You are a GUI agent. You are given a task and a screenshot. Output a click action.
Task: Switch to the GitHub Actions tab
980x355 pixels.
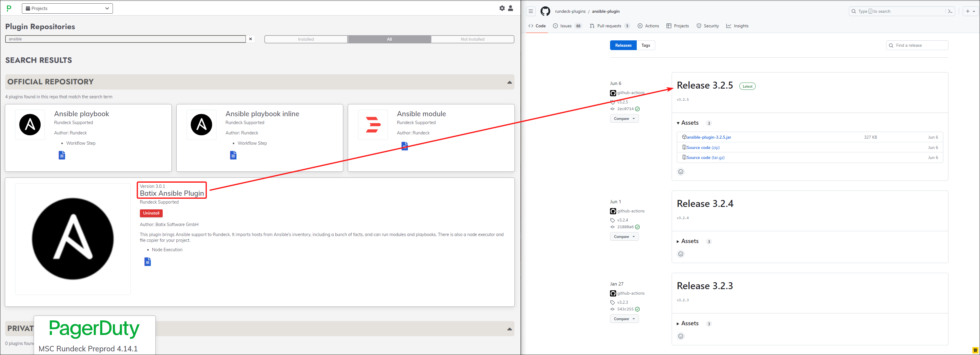coord(648,26)
